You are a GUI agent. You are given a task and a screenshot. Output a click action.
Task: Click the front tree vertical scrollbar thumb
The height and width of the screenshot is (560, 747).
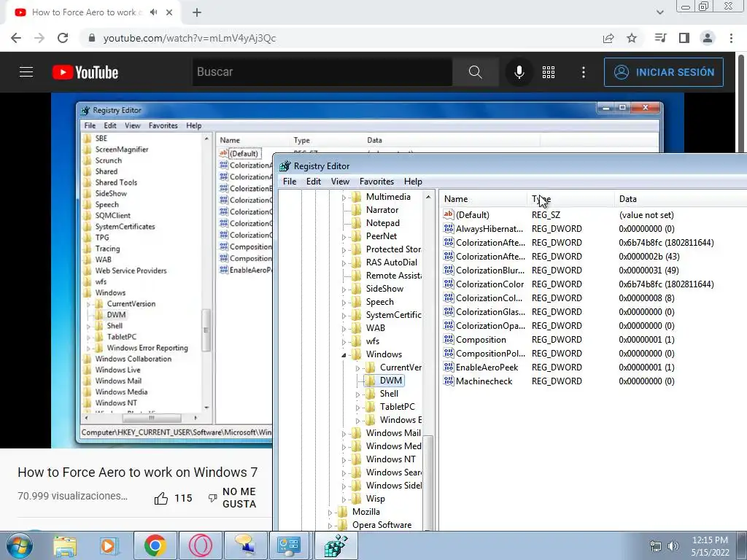[x=428, y=482]
